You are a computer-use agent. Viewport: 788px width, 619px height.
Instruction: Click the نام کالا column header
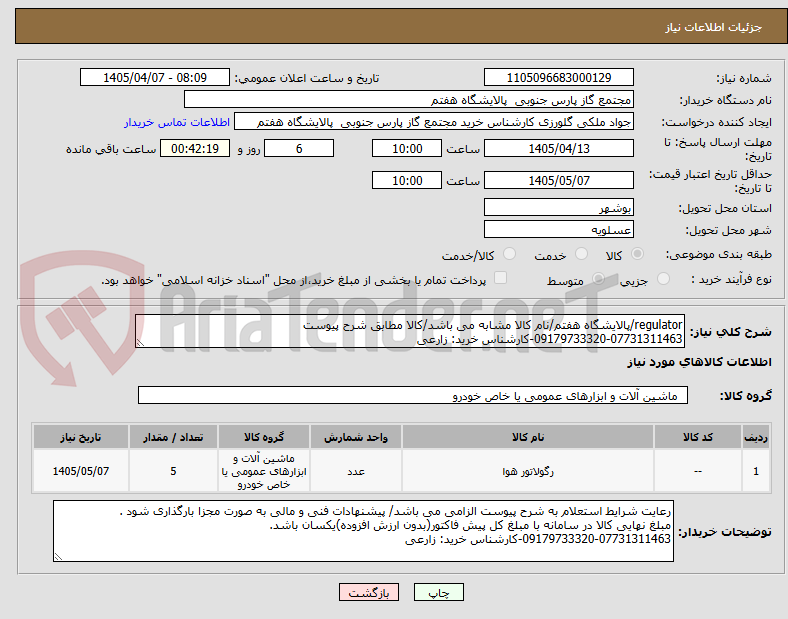(528, 437)
